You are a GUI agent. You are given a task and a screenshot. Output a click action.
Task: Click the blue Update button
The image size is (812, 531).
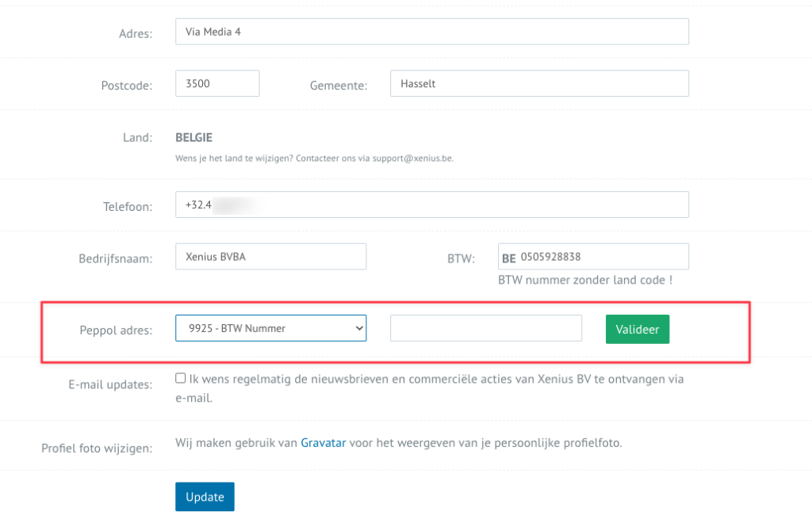point(205,497)
